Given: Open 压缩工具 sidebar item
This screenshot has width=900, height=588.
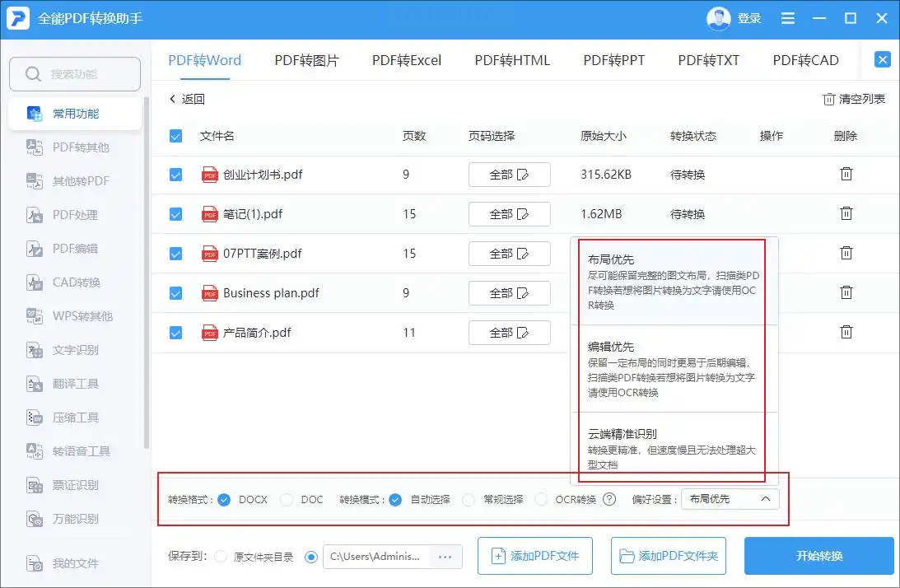Looking at the screenshot, I should pos(75,418).
